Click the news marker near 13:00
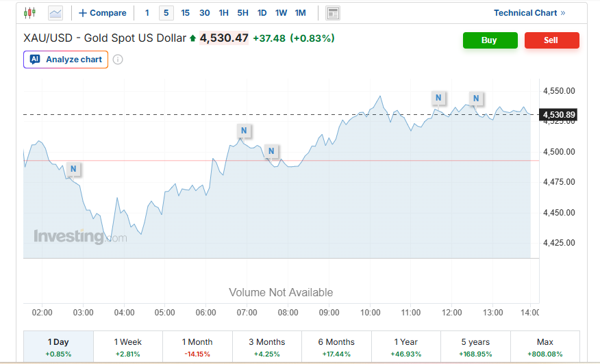The width and height of the screenshot is (600, 364). point(475,99)
